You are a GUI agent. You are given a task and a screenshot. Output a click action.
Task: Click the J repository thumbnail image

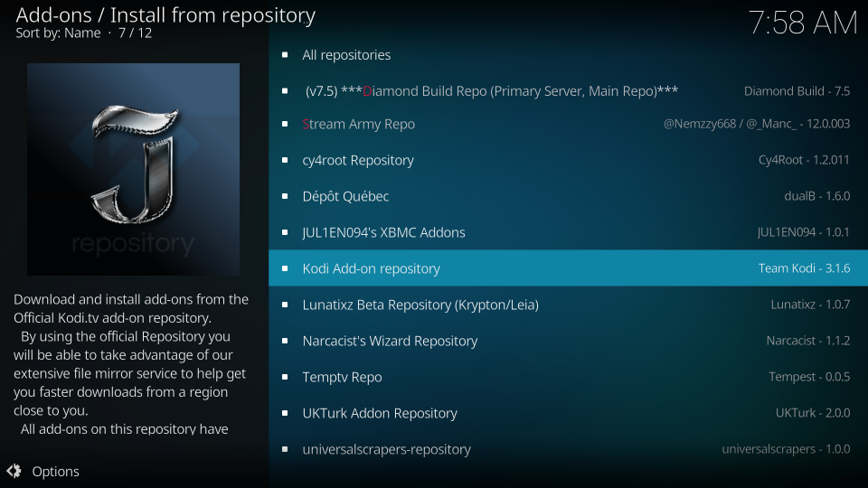[x=133, y=169]
